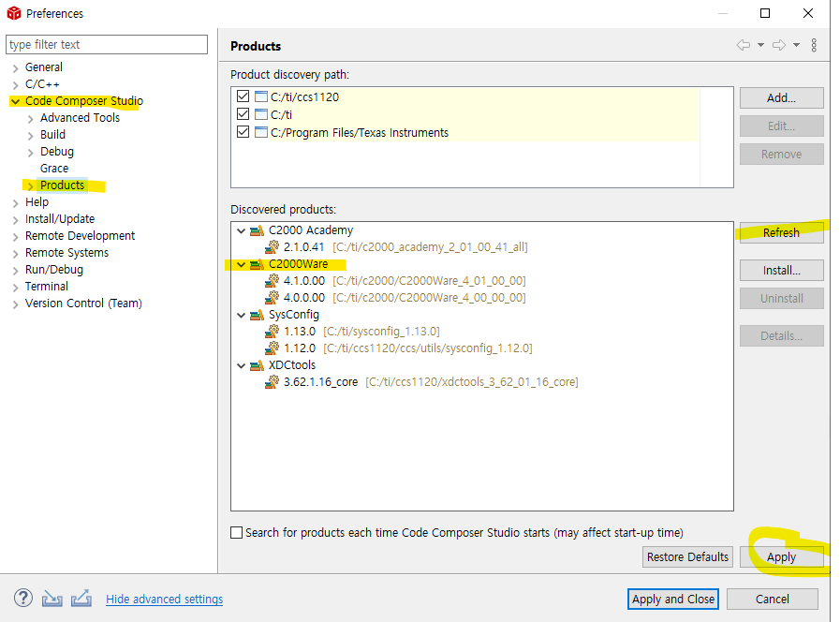Click the gear icon for SysConfig 1.13.0

[273, 331]
